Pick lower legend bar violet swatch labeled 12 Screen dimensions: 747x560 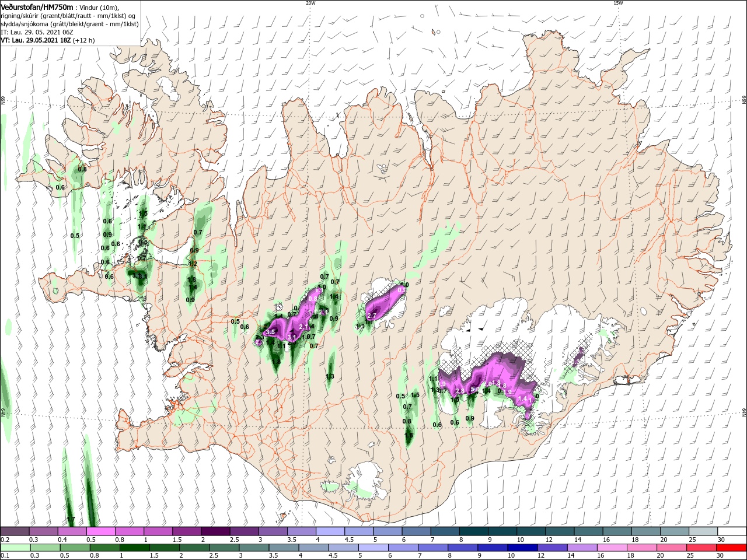tap(553, 548)
